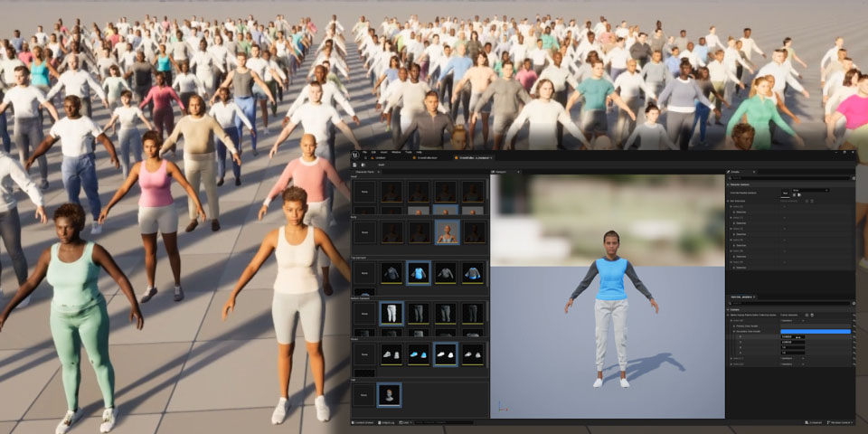Select the Character Parts panel tab
This screenshot has height=434, width=868.
coord(366,172)
